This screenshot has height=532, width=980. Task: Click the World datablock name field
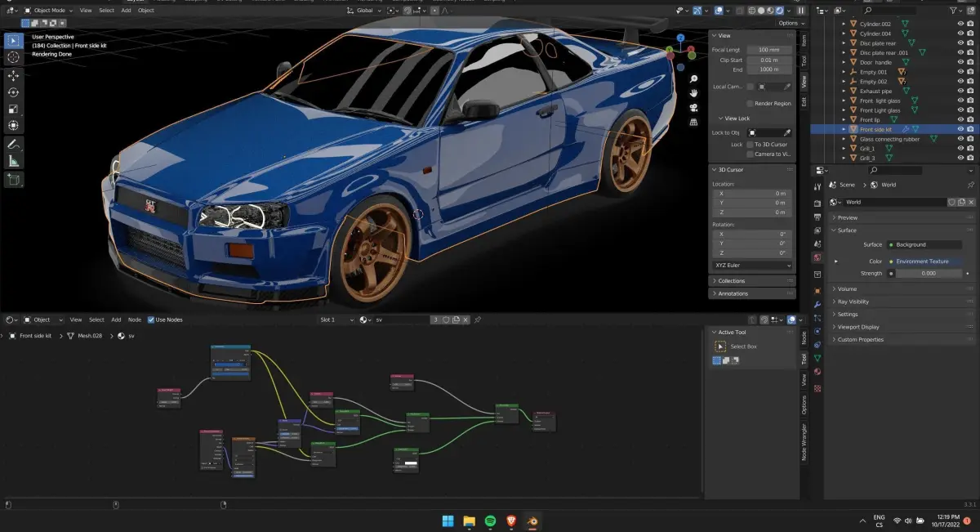coord(895,202)
